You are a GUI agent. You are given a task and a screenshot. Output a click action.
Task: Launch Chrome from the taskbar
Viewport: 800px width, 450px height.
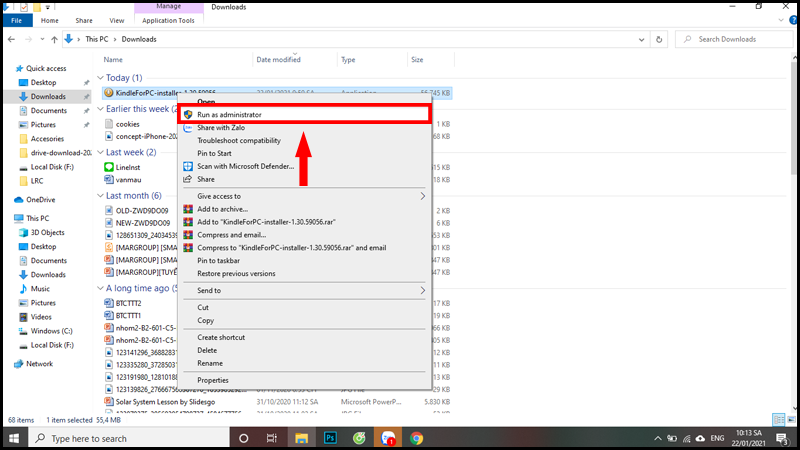(x=416, y=438)
